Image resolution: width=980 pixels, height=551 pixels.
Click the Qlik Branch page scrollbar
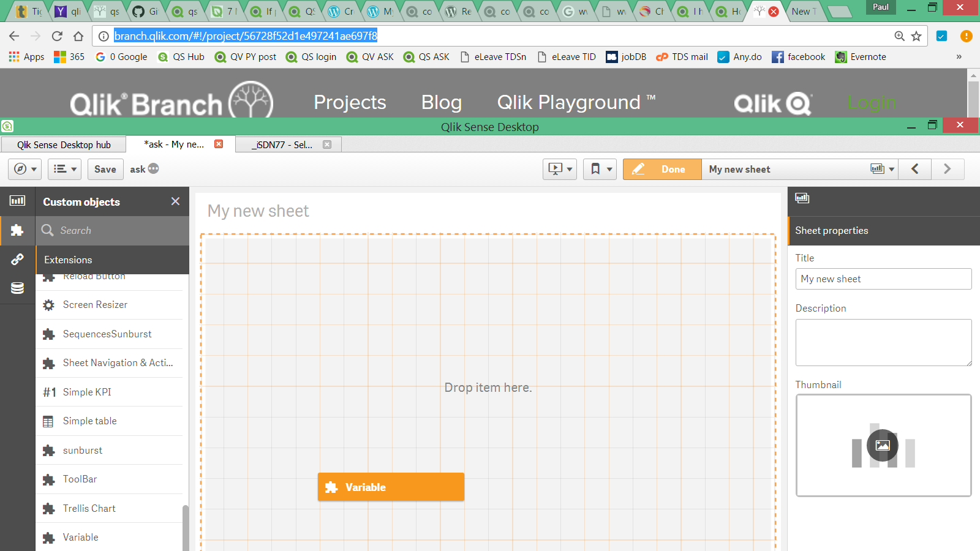click(973, 98)
